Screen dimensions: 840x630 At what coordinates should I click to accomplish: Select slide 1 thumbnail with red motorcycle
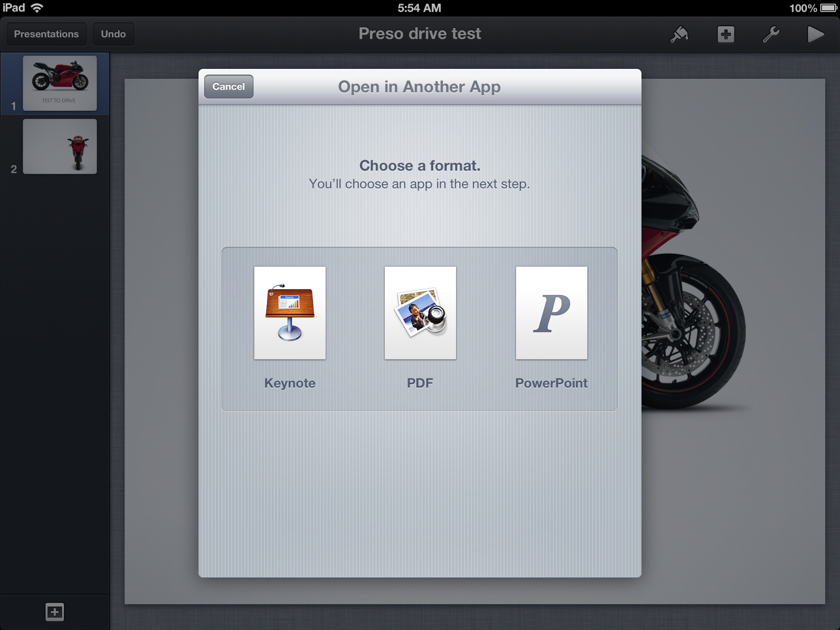point(60,83)
